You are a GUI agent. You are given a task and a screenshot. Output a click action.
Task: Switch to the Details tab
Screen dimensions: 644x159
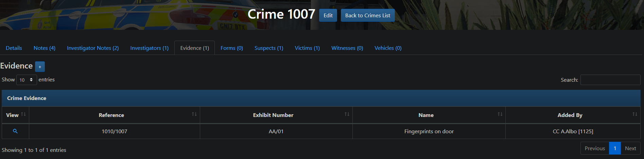tap(14, 48)
